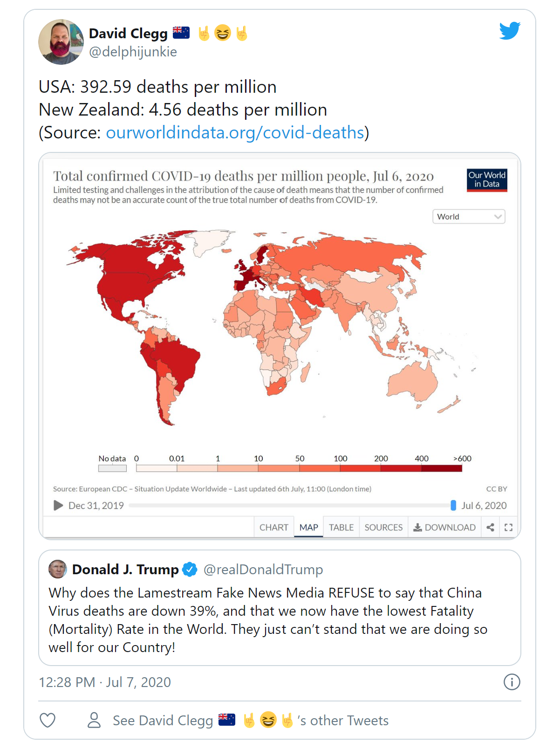
Task: Click the person icon beside other Tweets
Action: (x=94, y=720)
